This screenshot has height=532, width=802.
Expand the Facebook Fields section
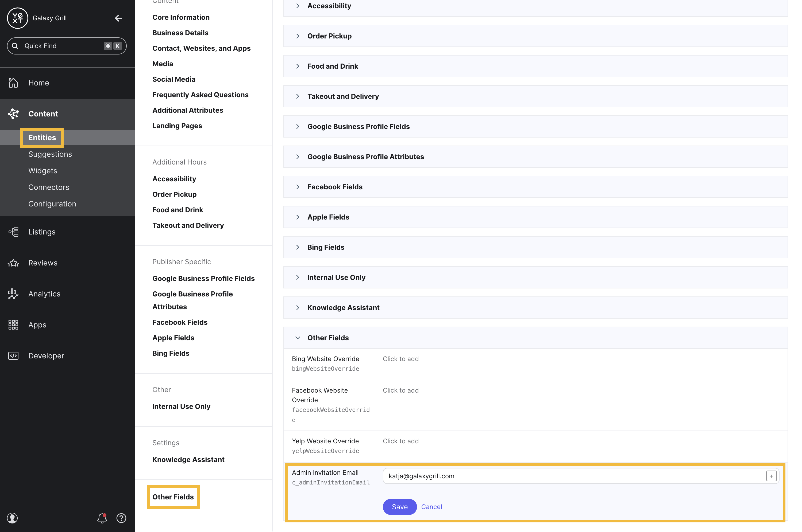334,187
